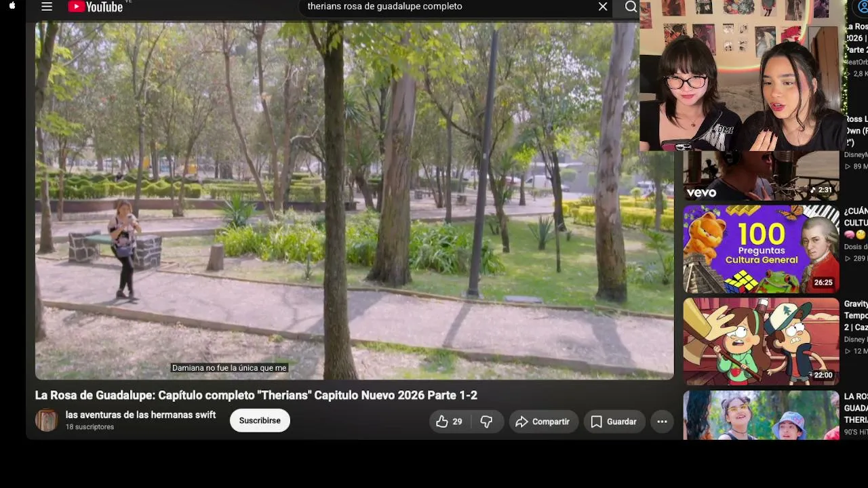
Task: Open the YouTube guide hamburger menu
Action: pos(47,7)
